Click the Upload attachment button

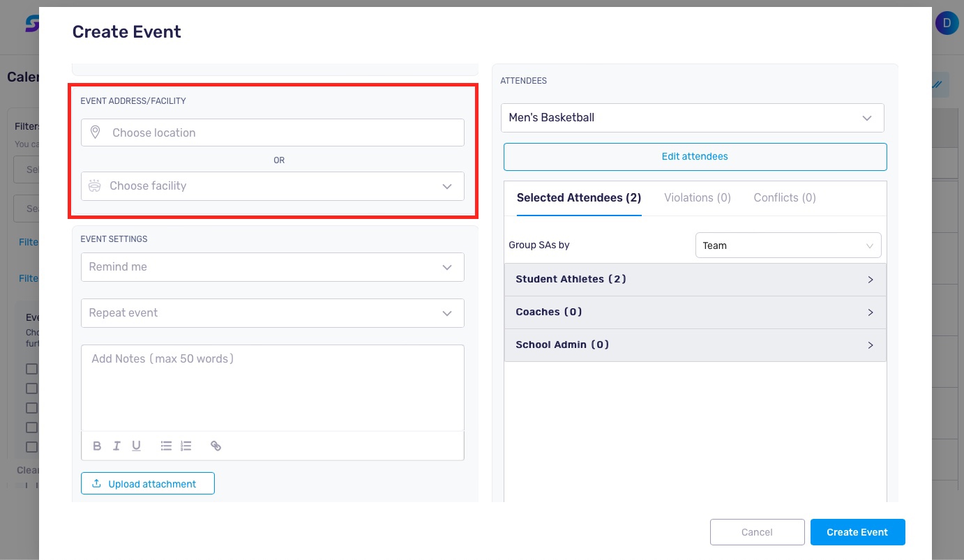click(148, 484)
